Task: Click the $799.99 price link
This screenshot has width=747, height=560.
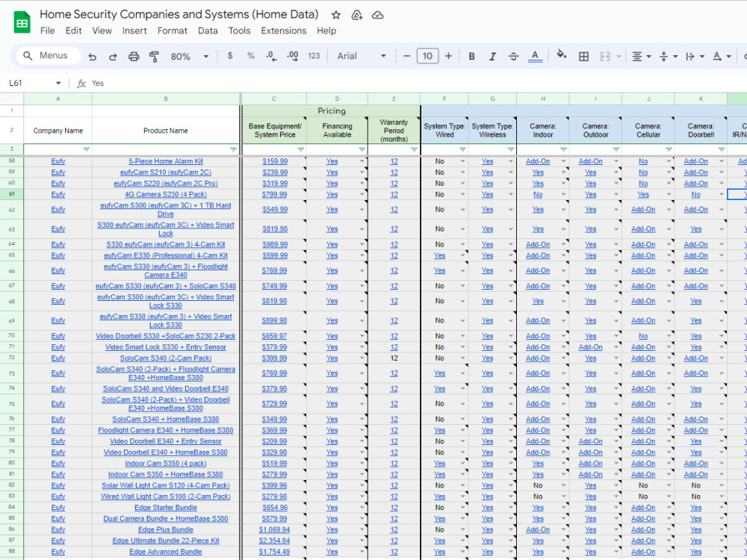Action: [x=274, y=195]
